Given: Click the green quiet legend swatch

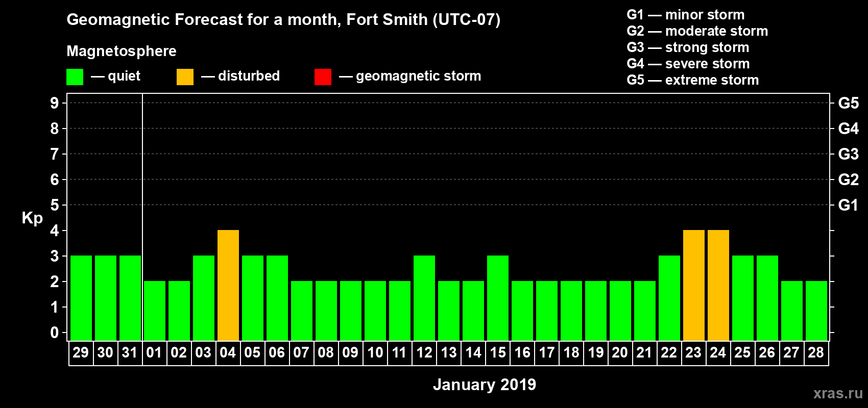Looking at the screenshot, I should point(75,77).
